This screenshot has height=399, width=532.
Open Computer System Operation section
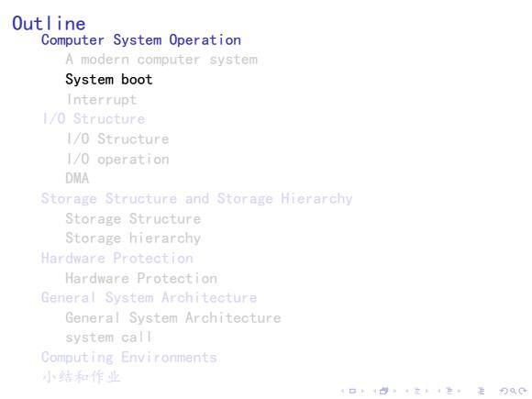141,40
